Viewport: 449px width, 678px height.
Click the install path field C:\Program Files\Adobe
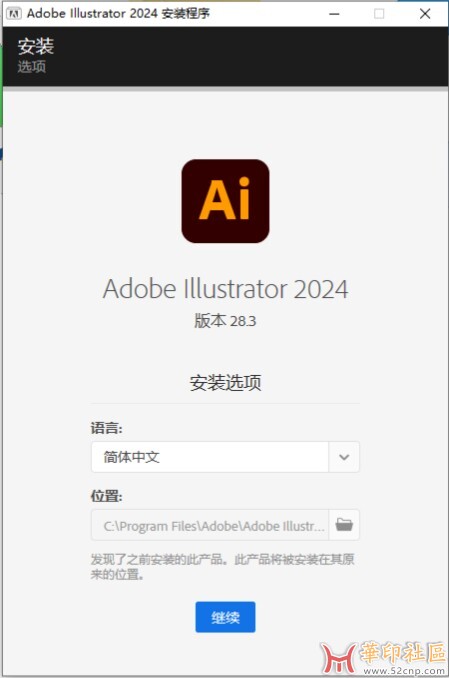pyautogui.click(x=210, y=525)
